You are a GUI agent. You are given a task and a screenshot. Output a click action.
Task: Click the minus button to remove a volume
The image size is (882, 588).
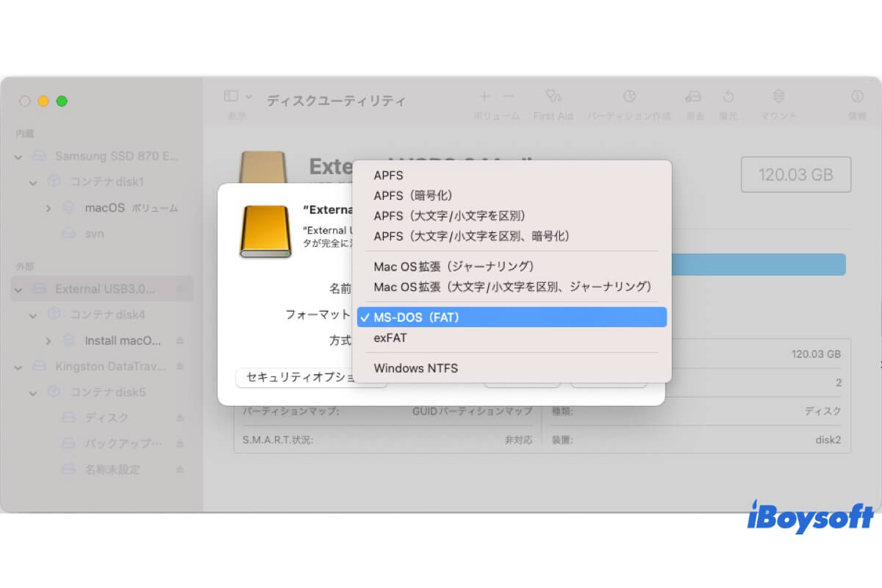[508, 96]
